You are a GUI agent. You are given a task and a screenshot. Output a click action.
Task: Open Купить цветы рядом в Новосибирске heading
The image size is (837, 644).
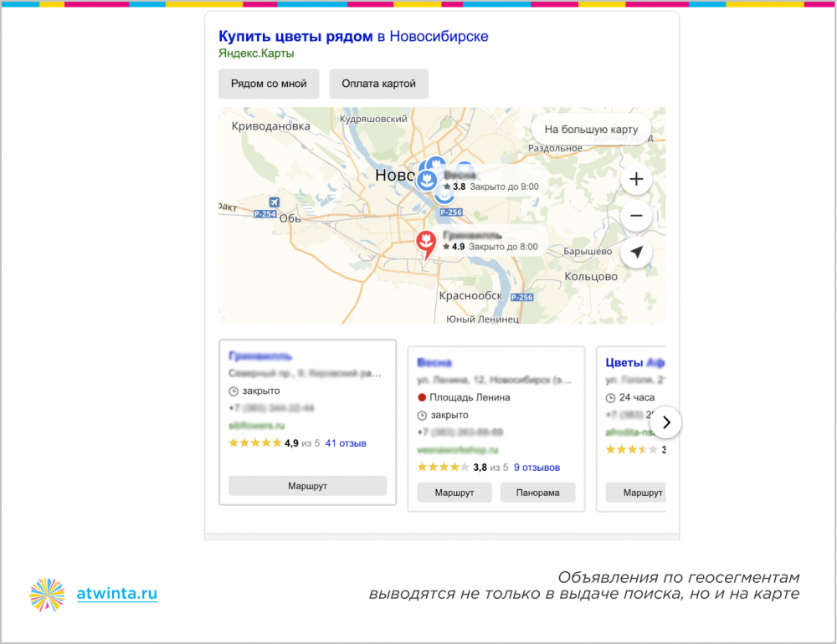[x=353, y=36]
